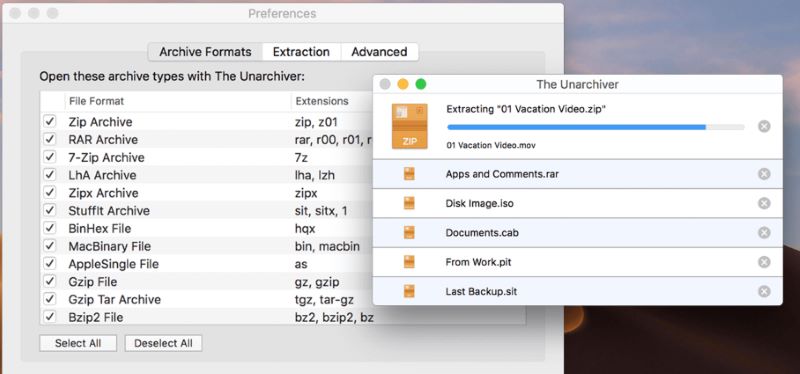Click the Disk Image.iso archive icon
The height and width of the screenshot is (374, 800).
tap(409, 204)
